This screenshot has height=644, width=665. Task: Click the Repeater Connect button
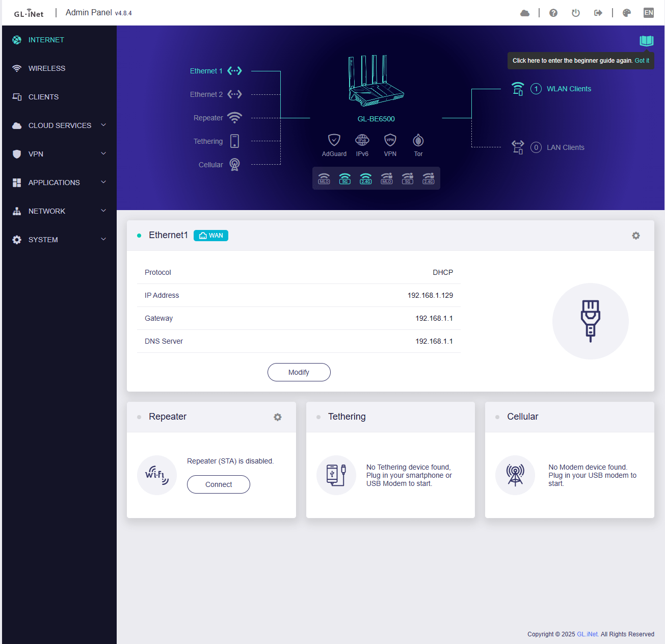(x=219, y=484)
